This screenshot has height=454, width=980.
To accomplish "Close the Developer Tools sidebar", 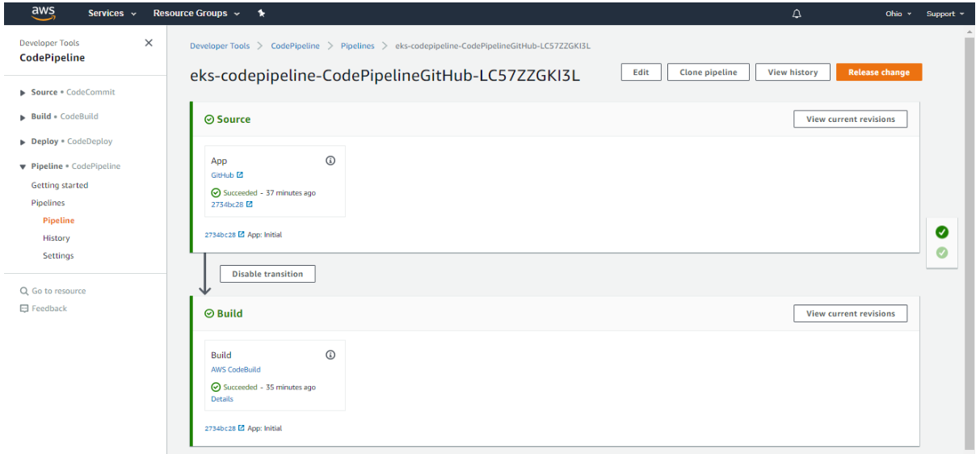I will click(x=149, y=43).
